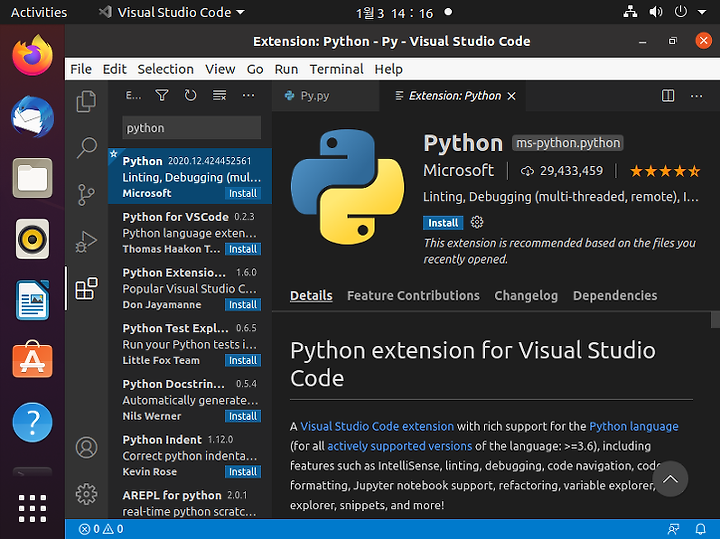Open the Explorer view in activity bar
The height and width of the screenshot is (539, 720).
click(86, 101)
